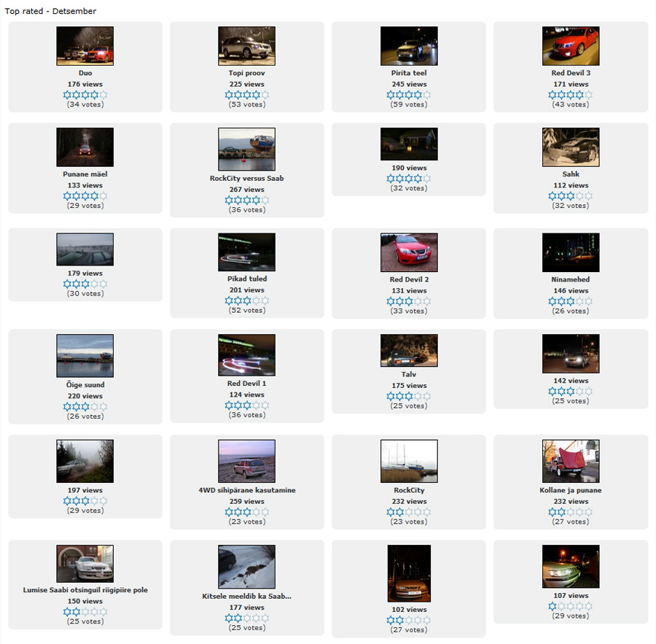Viewport: 656px width, 644px height.
Task: Open the Õige suund thumbnail
Action: tap(85, 355)
